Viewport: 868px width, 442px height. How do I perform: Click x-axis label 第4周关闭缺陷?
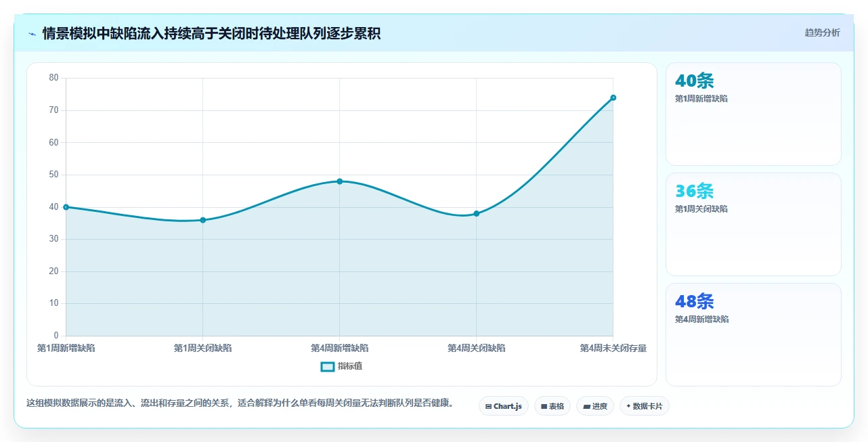pyautogui.click(x=476, y=348)
